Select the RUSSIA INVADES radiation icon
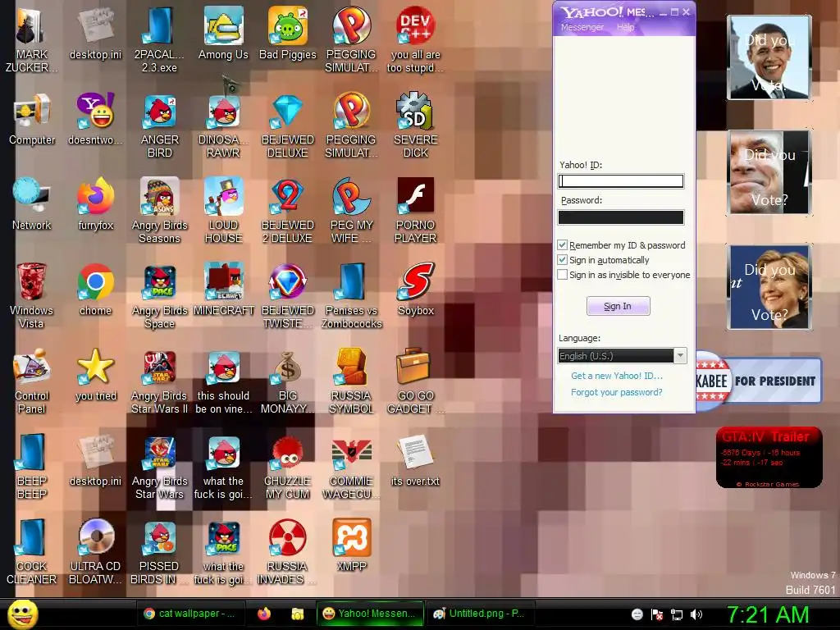The height and width of the screenshot is (630, 840). 288,552
